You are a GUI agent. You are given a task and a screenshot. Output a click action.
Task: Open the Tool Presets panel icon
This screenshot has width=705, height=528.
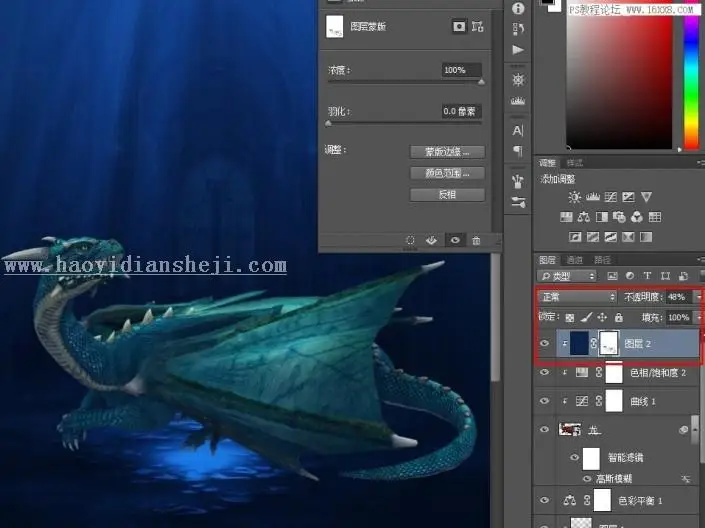point(518,202)
